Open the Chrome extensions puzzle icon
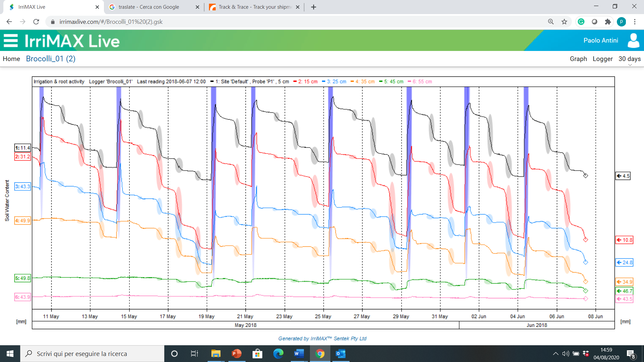This screenshot has height=362, width=644. click(x=608, y=22)
